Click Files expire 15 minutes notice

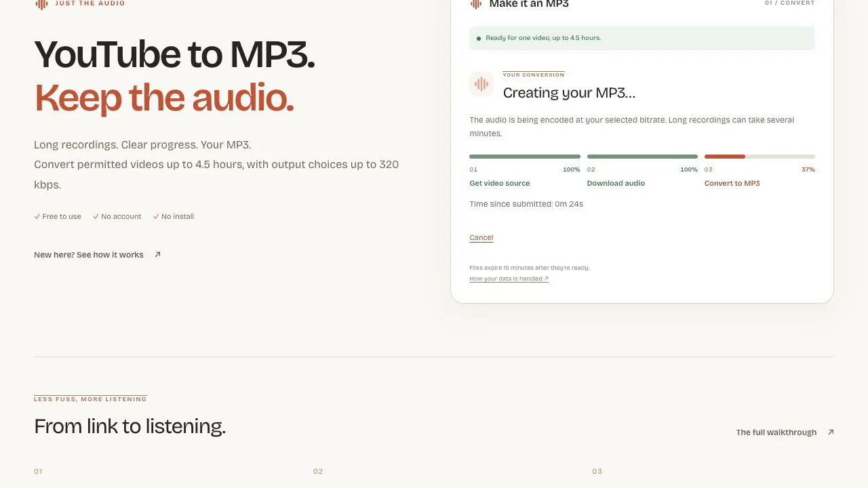pos(530,268)
